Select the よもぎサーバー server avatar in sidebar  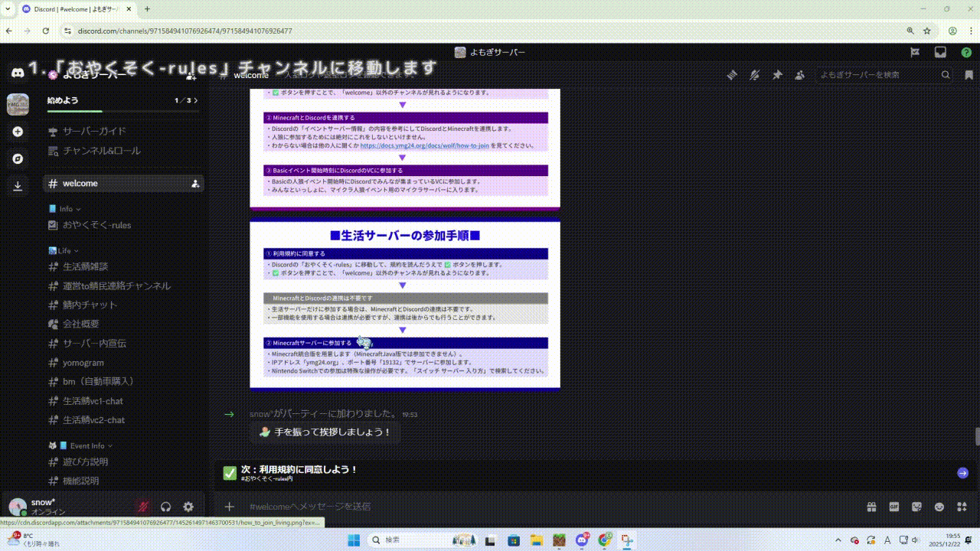[x=18, y=104]
